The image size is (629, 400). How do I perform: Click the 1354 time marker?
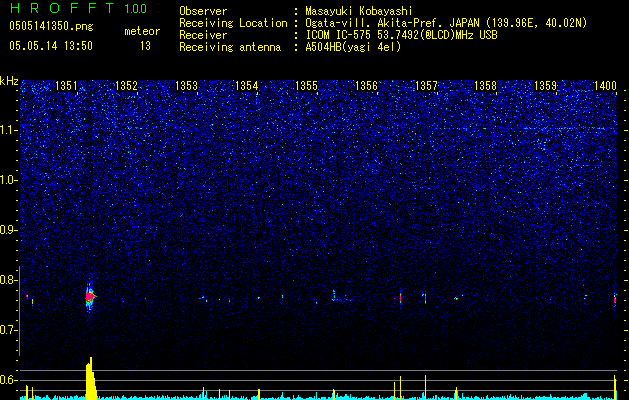246,85
